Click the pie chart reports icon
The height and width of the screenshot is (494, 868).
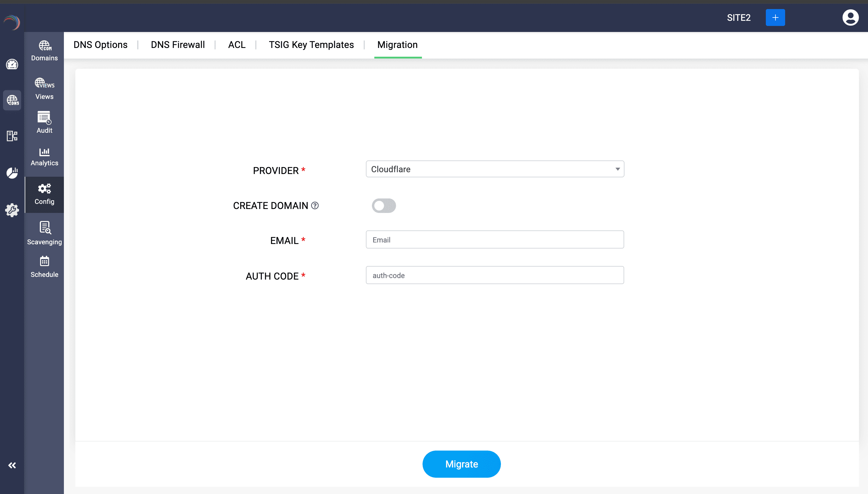(x=12, y=173)
